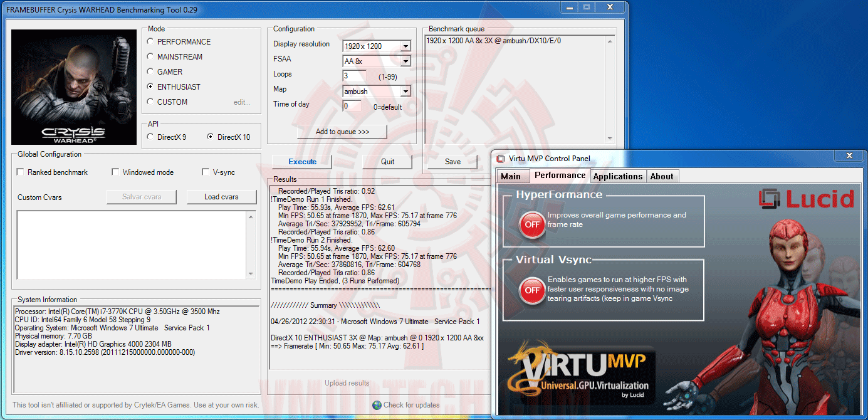Screen dimensions: 868x420
Task: Click the Custom Cvars scroll down arrow
Action: (x=251, y=273)
